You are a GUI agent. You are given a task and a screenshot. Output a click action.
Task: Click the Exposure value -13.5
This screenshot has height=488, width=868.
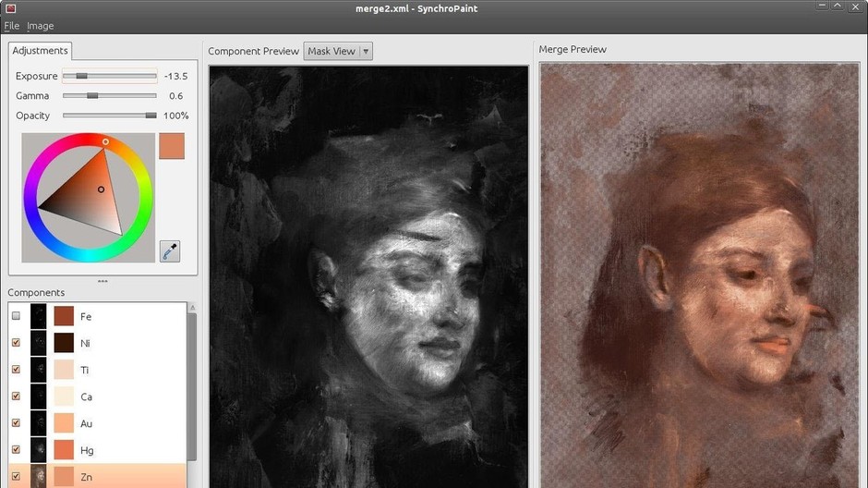[x=176, y=76]
